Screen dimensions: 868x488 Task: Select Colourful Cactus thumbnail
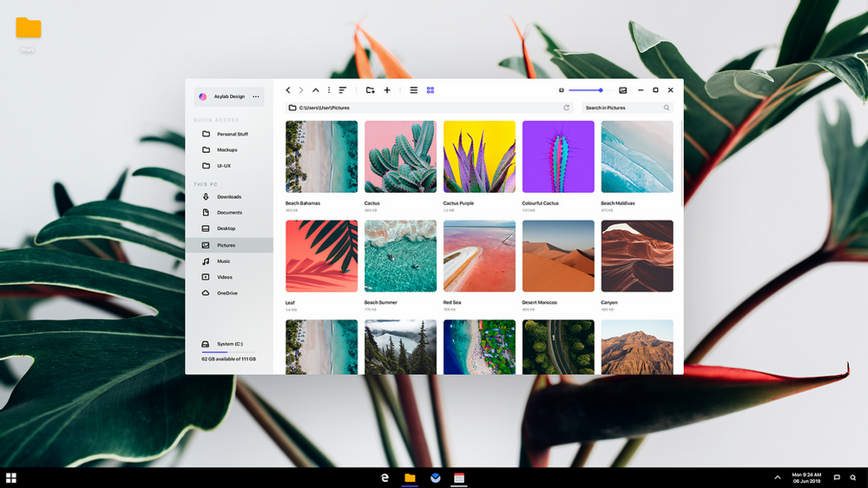coord(558,157)
